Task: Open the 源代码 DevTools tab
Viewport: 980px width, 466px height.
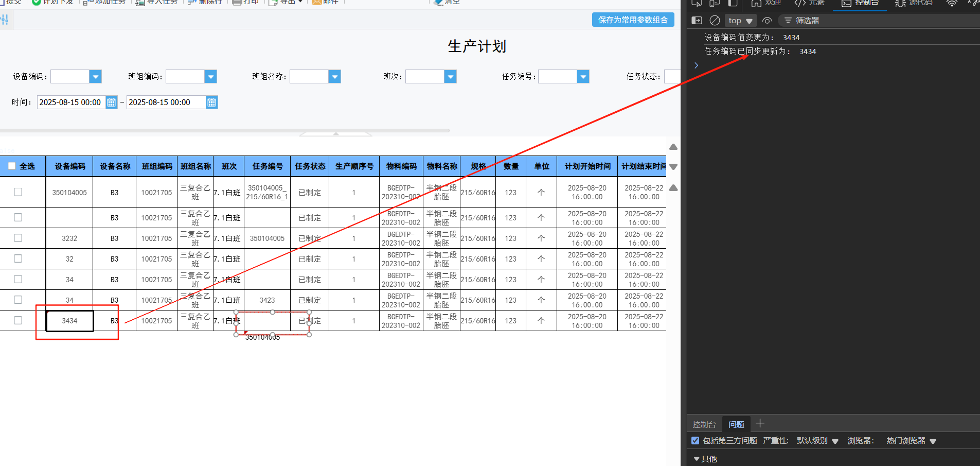Action: [914, 3]
